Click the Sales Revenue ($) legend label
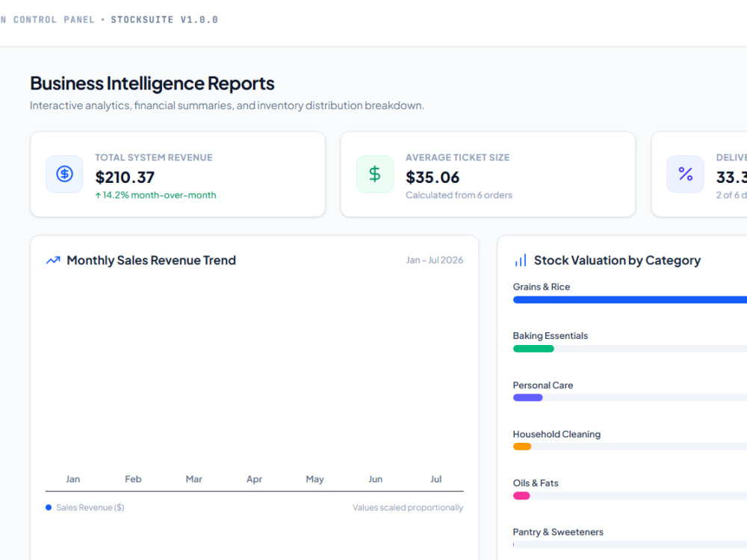747x560 pixels. tap(90, 508)
